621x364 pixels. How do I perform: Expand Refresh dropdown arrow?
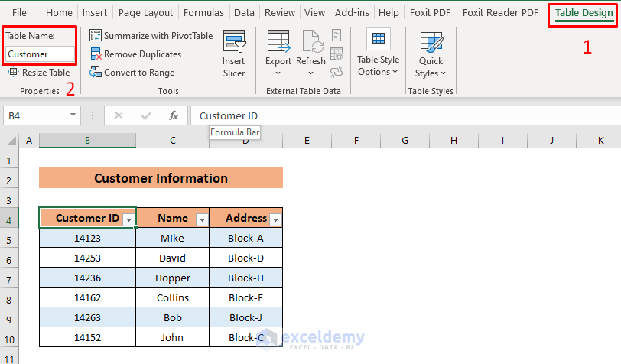pyautogui.click(x=311, y=73)
